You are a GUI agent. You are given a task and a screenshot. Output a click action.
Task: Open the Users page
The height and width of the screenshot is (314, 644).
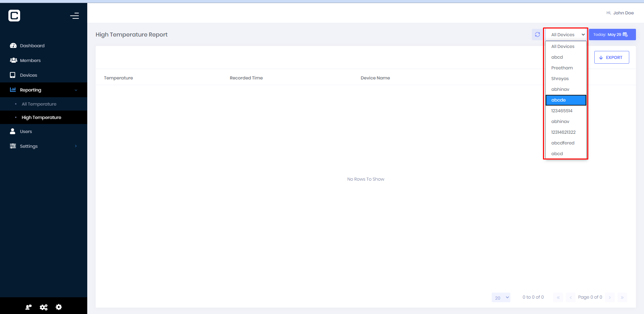(26, 131)
